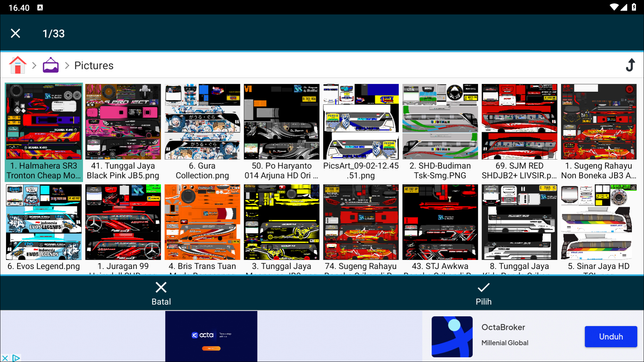644x362 pixels.
Task: Open the purple storage folder icon
Action: pyautogui.click(x=51, y=65)
